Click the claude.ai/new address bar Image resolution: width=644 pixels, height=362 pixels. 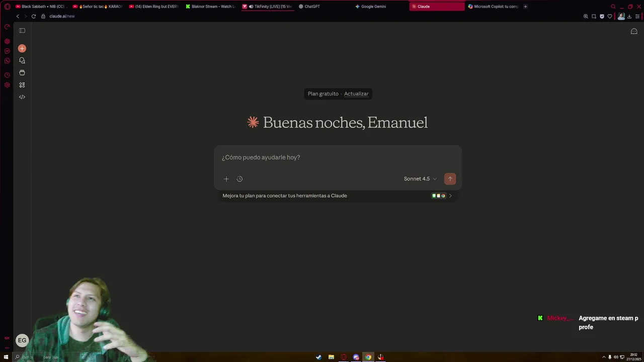tap(62, 16)
